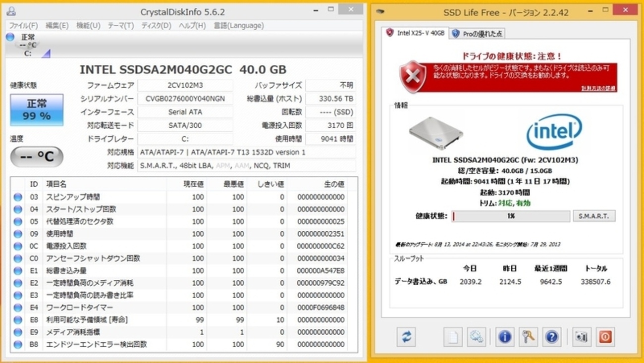This screenshot has height=363, width=644.
Task: Open the blank report page icon in SSD Life
Action: [452, 337]
